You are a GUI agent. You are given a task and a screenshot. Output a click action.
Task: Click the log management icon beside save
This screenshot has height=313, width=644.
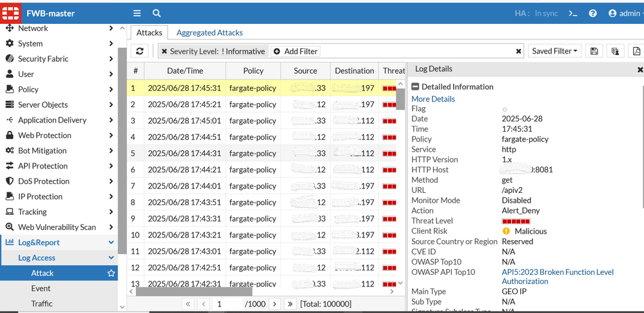click(x=615, y=51)
